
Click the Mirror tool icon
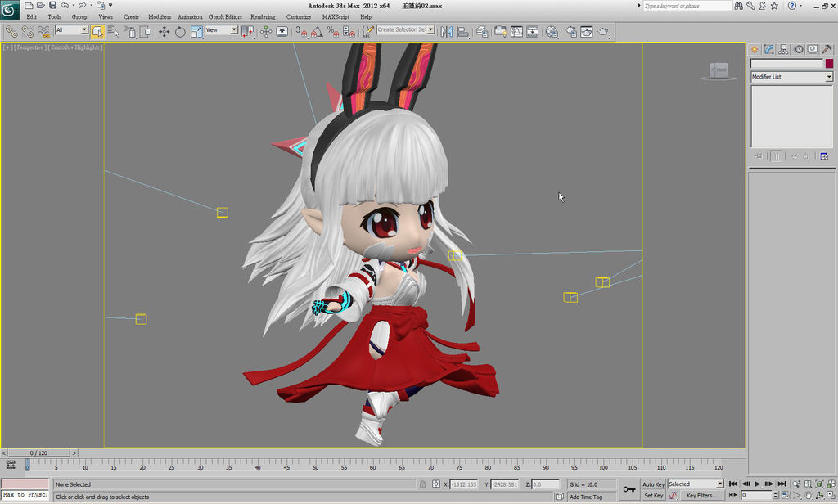[x=446, y=32]
